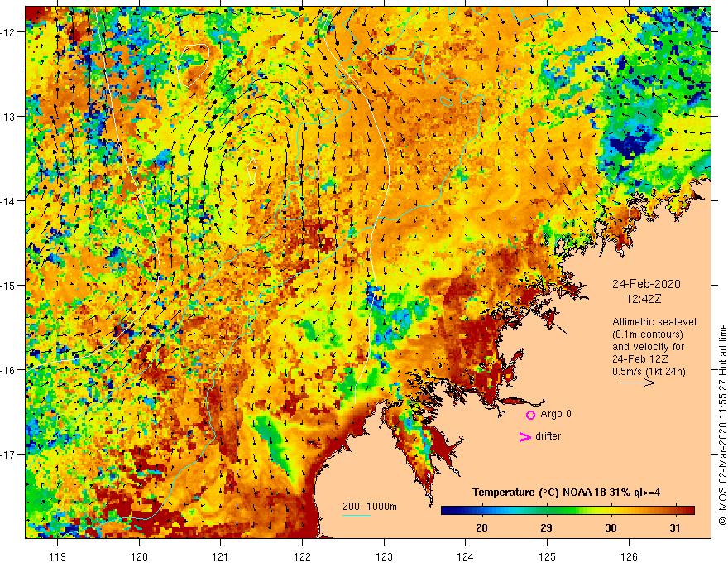
Task: Click the velocity scale arrow in legend
Action: (638, 383)
